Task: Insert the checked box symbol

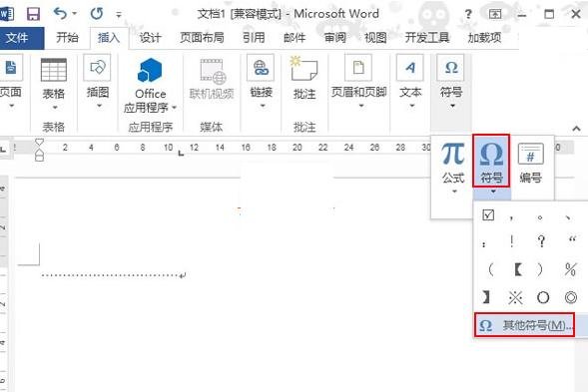Action: pos(488,214)
